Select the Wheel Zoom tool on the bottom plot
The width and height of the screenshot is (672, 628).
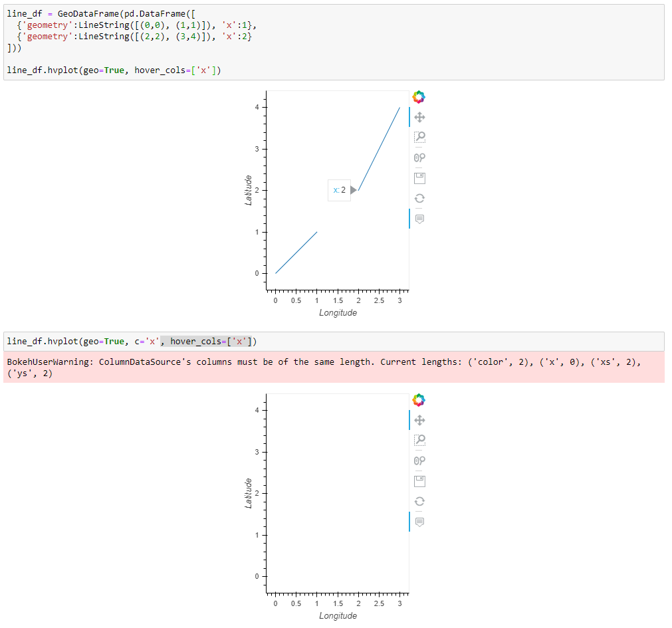point(419,461)
